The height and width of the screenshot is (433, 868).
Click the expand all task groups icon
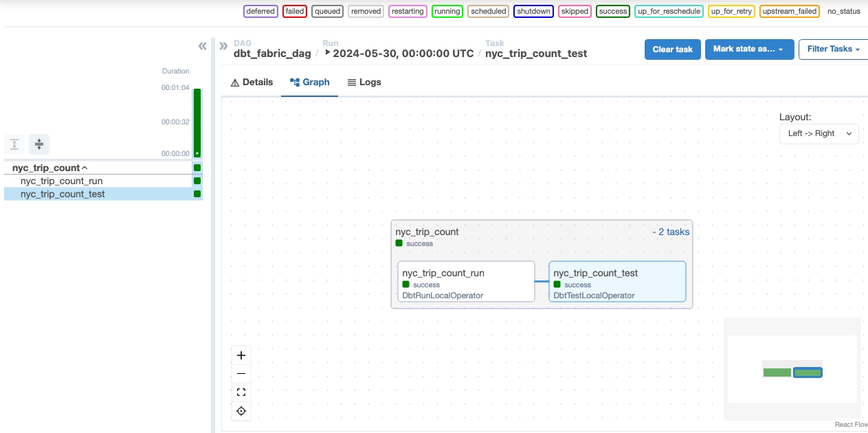click(14, 144)
